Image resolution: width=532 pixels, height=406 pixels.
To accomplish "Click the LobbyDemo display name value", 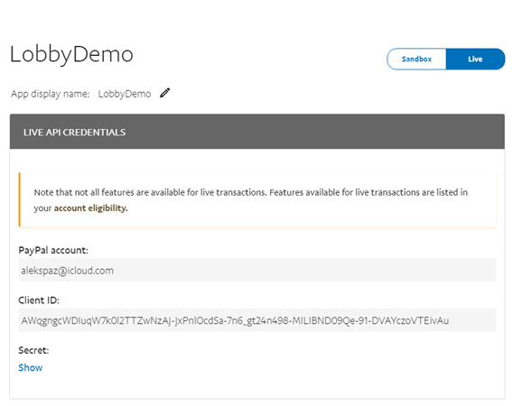I will (125, 94).
